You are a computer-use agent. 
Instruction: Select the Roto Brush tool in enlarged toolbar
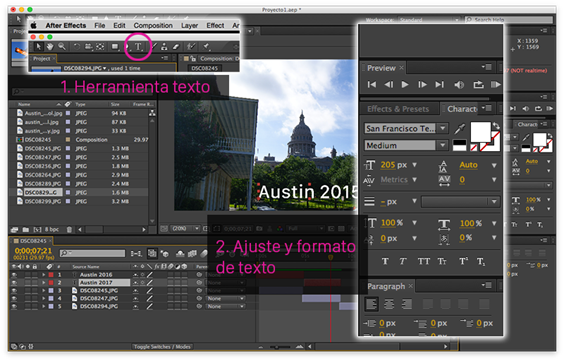pos(191,46)
